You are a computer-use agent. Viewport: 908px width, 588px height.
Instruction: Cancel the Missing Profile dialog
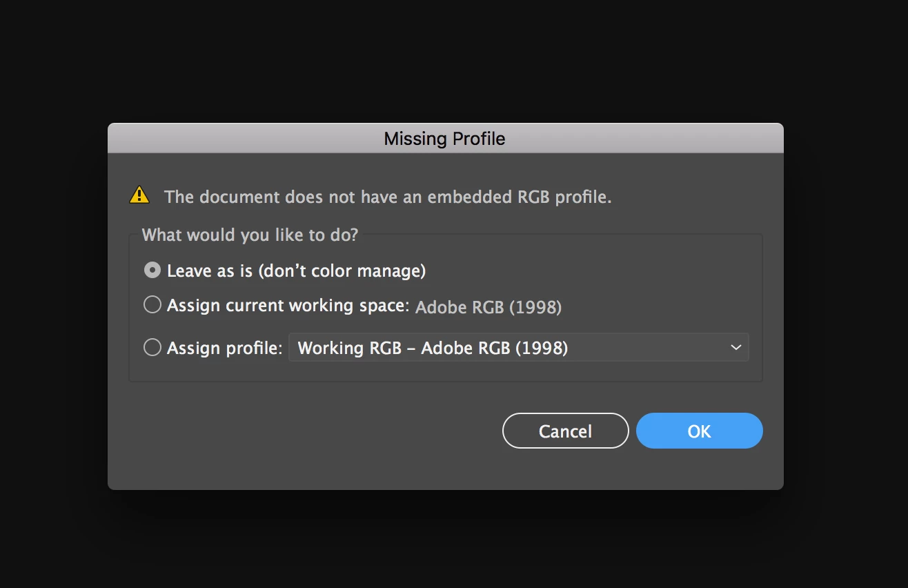(565, 431)
